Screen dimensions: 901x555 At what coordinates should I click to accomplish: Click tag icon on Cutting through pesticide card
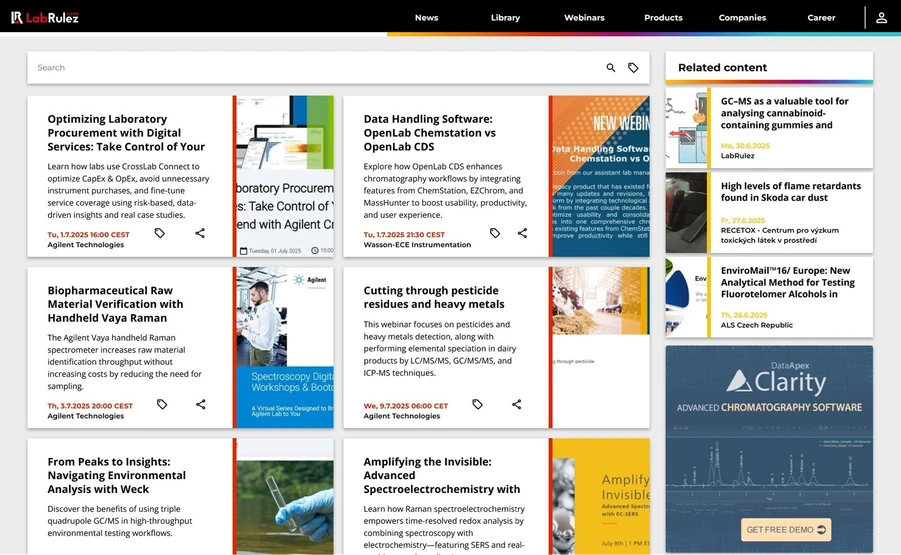pyautogui.click(x=478, y=404)
